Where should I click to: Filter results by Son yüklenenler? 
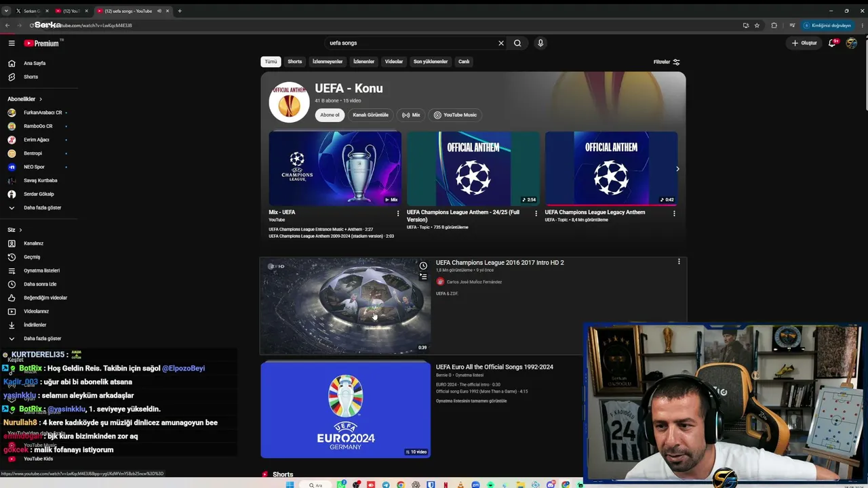(x=431, y=62)
